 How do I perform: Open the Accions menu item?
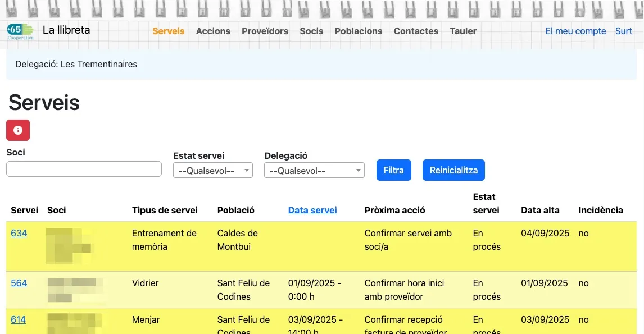pos(213,31)
